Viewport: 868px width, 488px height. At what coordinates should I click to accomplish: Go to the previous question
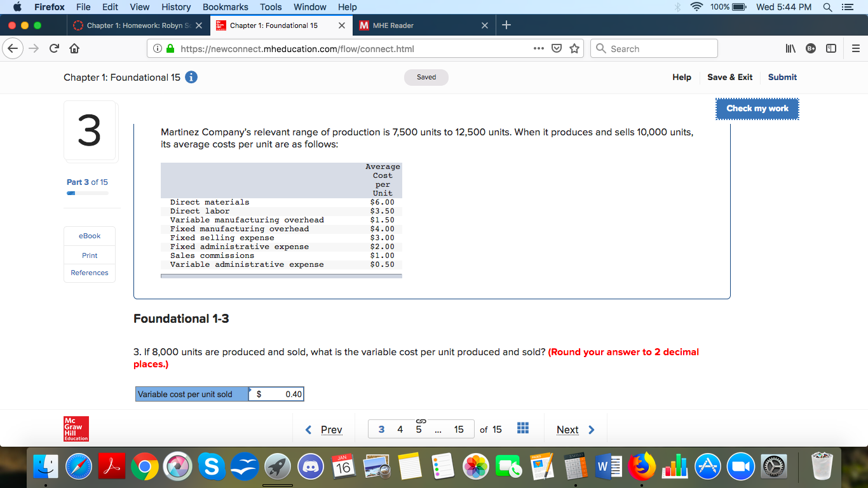325,430
